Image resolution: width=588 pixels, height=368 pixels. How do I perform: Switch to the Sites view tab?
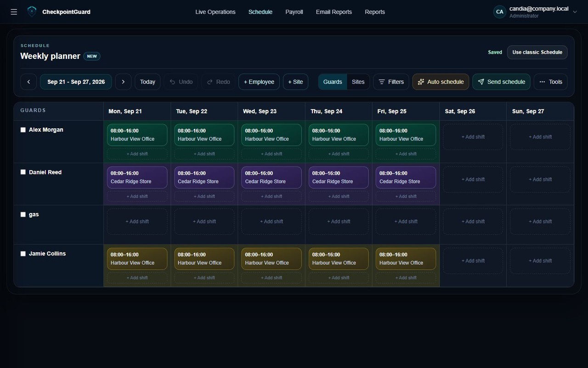click(x=358, y=82)
